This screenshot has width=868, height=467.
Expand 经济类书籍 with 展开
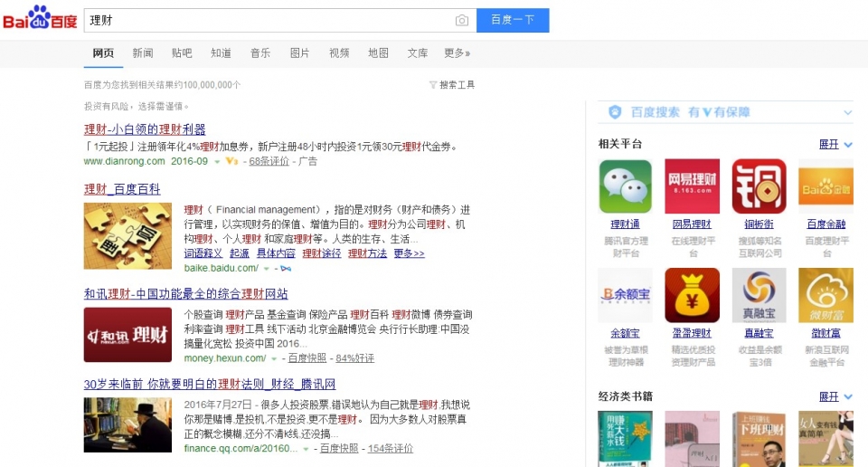tap(835, 396)
